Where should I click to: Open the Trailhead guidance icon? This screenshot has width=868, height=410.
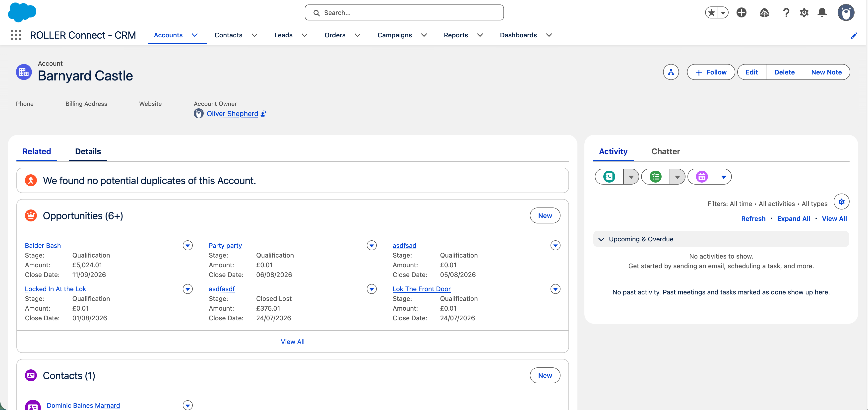click(x=764, y=12)
